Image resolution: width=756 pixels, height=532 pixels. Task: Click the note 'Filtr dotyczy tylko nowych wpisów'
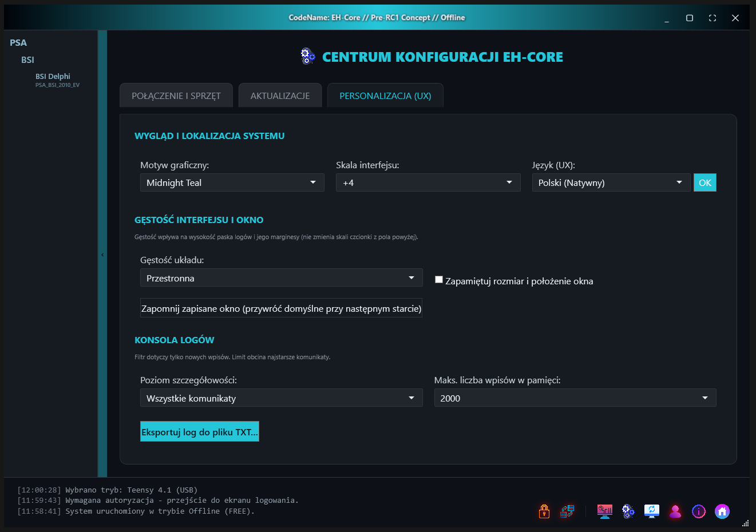point(232,357)
